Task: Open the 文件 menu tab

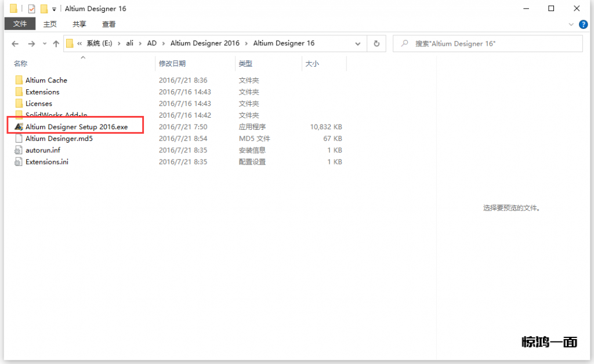Action: pyautogui.click(x=20, y=24)
